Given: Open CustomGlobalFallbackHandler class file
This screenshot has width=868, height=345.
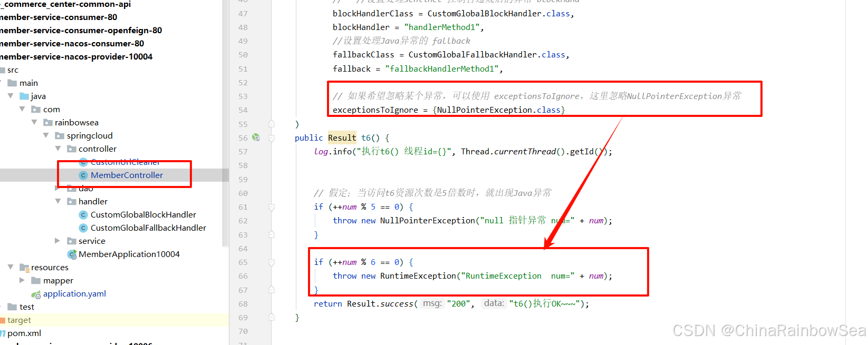Looking at the screenshot, I should pos(148,228).
